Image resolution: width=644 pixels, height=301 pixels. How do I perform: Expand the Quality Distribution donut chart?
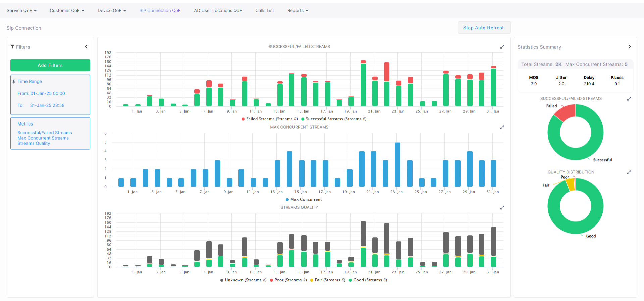click(x=629, y=172)
